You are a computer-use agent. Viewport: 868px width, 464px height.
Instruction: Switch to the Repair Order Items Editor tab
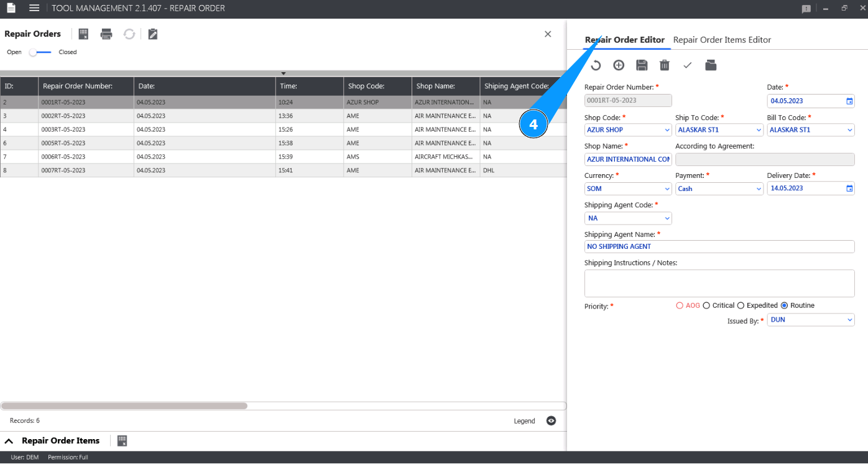tap(722, 40)
